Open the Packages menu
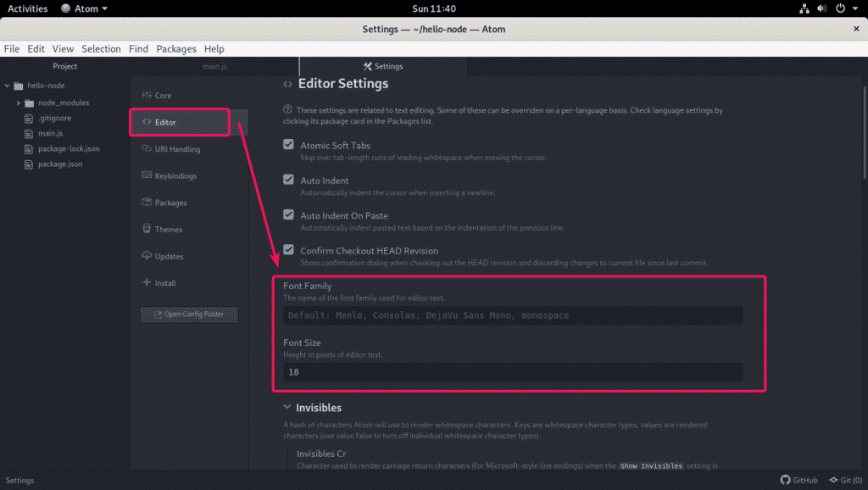This screenshot has height=490, width=868. [176, 48]
